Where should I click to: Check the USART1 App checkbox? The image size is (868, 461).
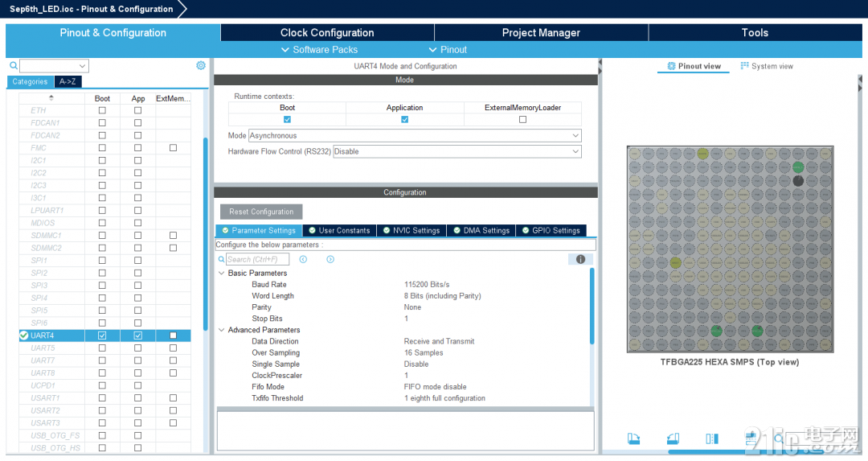point(138,397)
